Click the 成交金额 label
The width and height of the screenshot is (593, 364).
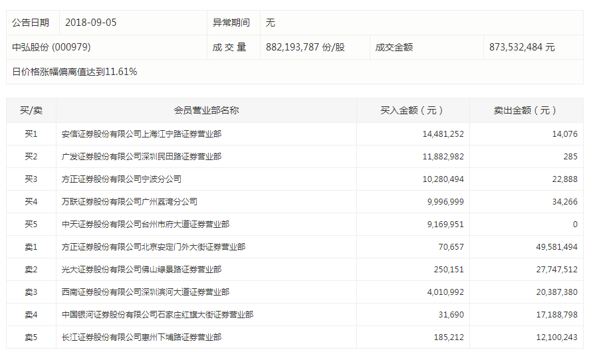tap(394, 47)
